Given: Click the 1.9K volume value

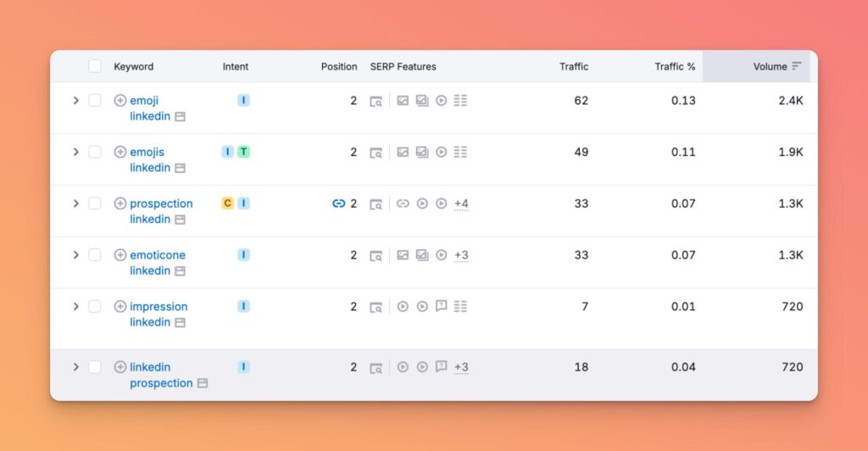Looking at the screenshot, I should point(791,152).
